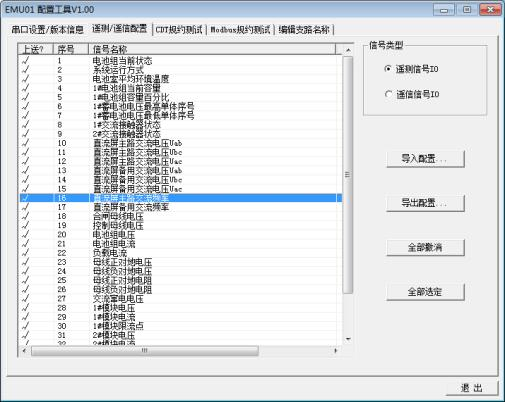Click the horizontal scrollbar right arrow
This screenshot has width=505, height=402.
pyautogui.click(x=336, y=351)
